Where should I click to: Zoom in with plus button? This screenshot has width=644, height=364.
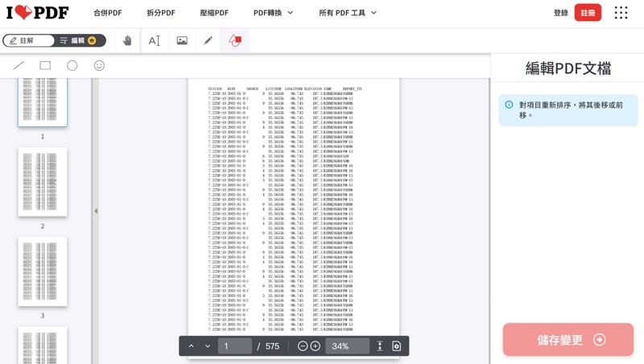click(316, 346)
